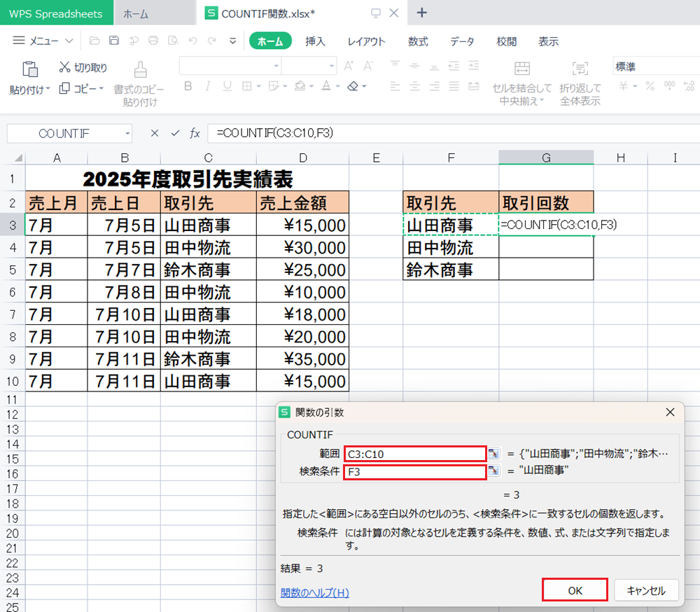Click the increase font size icon
The image size is (700, 612).
(x=349, y=66)
